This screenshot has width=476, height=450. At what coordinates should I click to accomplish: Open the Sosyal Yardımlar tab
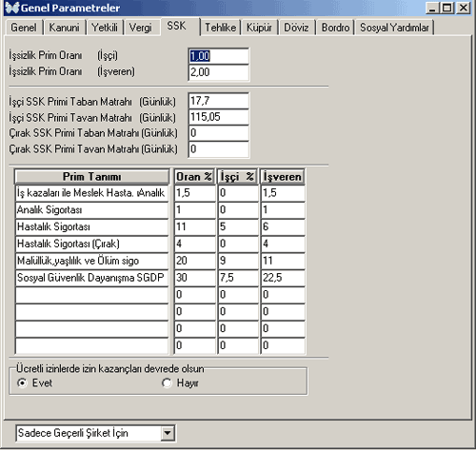[x=394, y=28]
